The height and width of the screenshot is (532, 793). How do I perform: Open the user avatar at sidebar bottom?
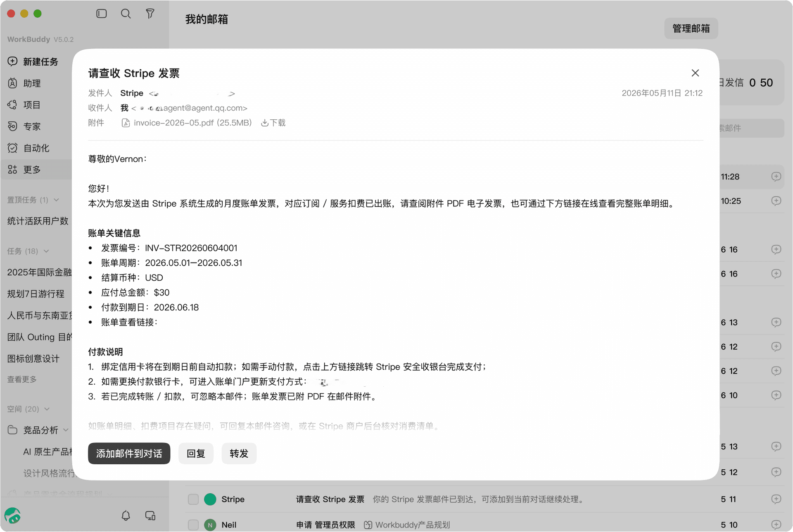[13, 515]
